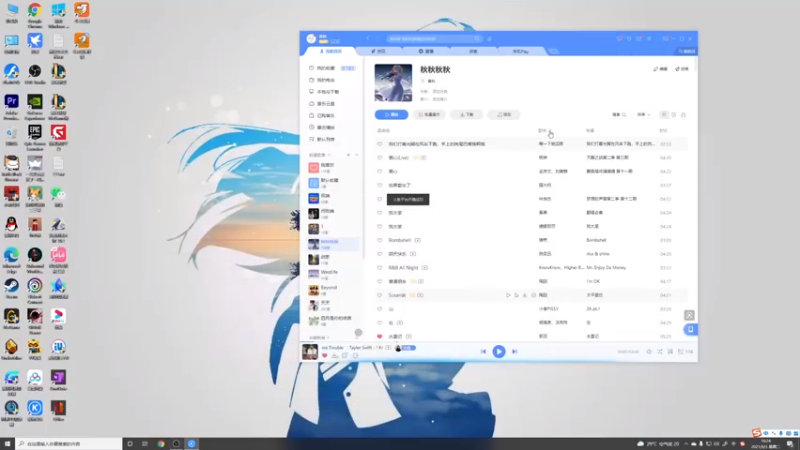Open the Beyond playlist in the sidebar
800x450 pixels.
(333, 290)
